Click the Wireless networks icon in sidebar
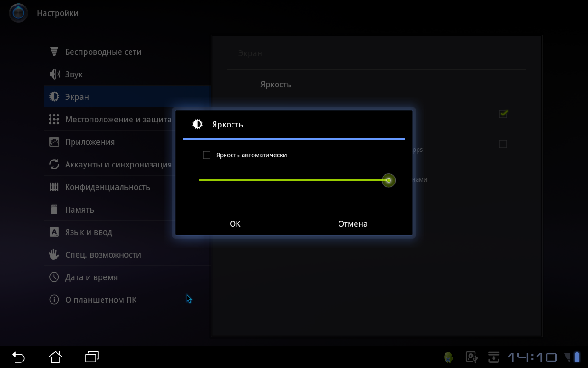Image resolution: width=588 pixels, height=368 pixels. (54, 52)
